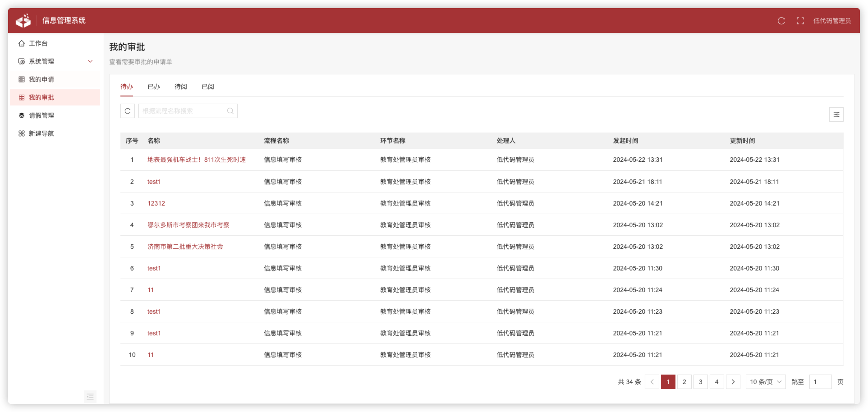
Task: Switch to the 已办 tab
Action: 153,87
